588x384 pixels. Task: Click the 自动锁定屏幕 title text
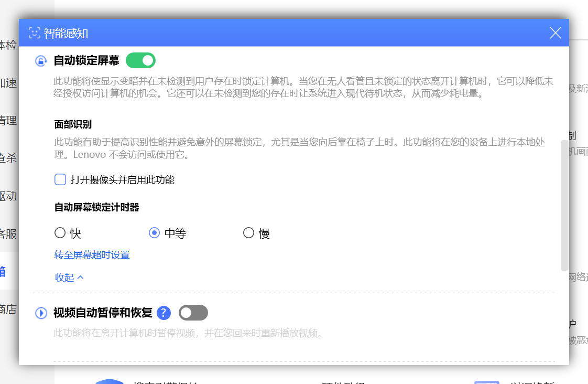[86, 60]
